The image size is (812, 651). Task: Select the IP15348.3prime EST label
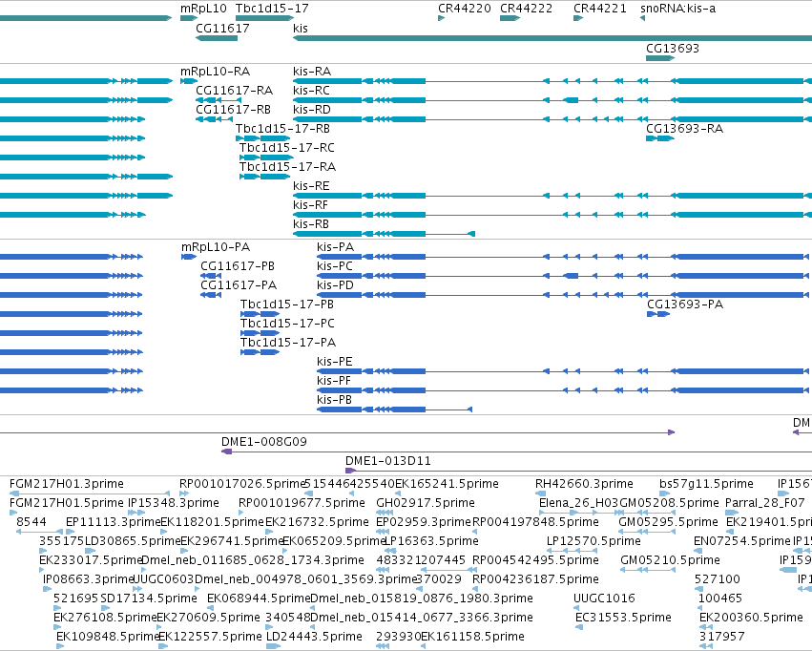click(x=174, y=503)
